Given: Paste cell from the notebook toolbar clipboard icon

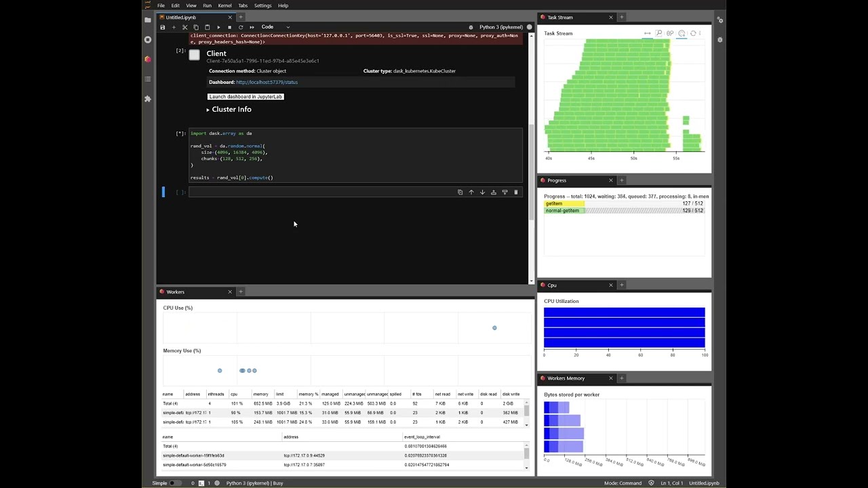Looking at the screenshot, I should pyautogui.click(x=207, y=27).
